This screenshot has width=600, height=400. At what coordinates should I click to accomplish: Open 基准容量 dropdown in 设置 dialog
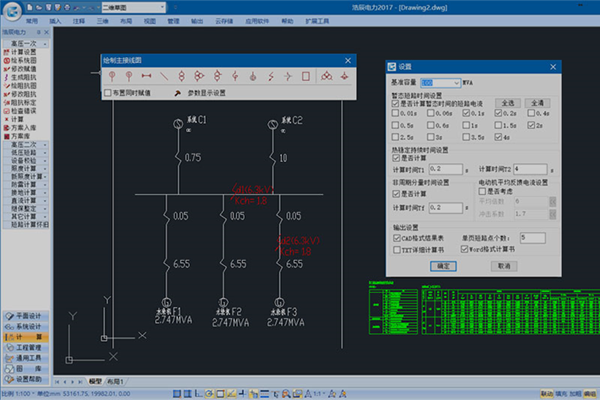pos(456,83)
